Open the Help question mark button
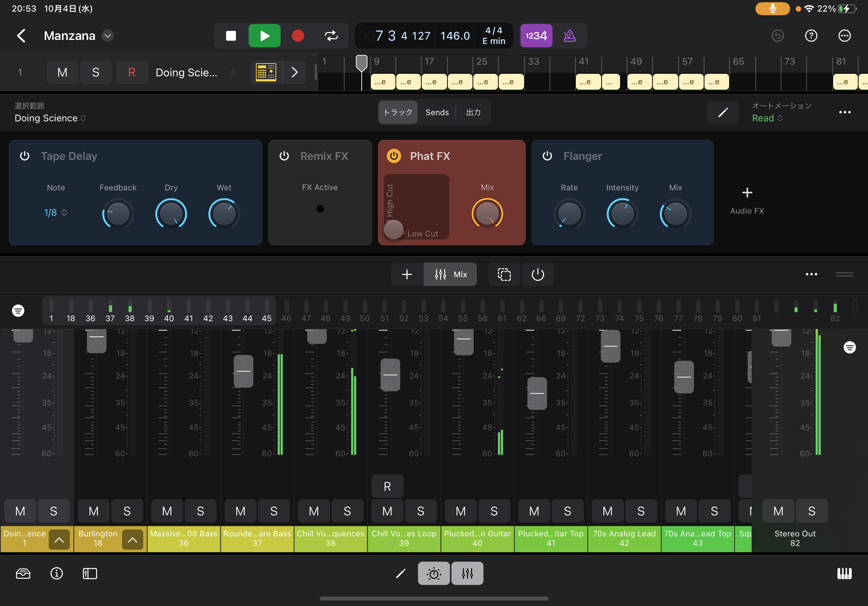868x606 pixels. coord(811,36)
